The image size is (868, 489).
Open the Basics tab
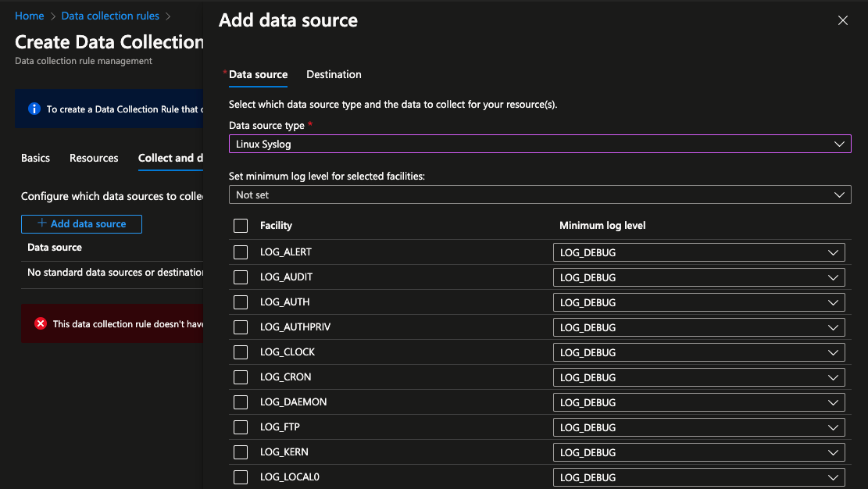35,158
